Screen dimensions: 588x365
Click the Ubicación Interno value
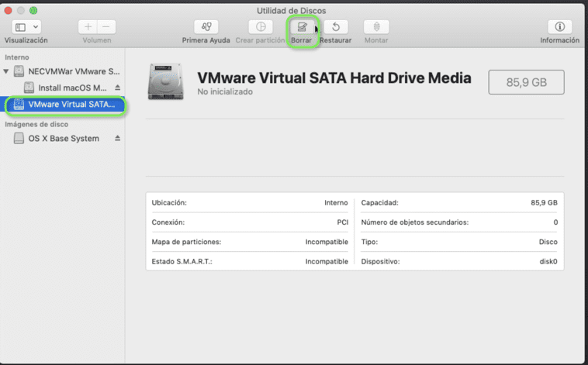click(x=336, y=203)
